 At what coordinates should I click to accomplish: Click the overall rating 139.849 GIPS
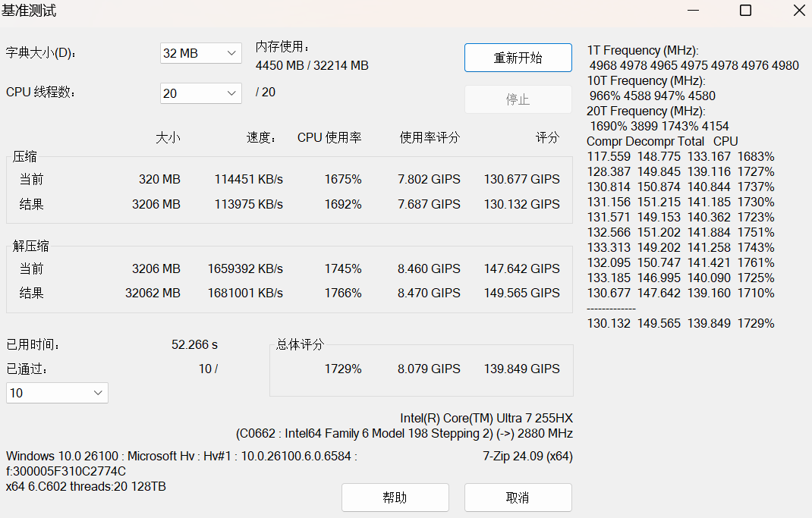coord(521,369)
